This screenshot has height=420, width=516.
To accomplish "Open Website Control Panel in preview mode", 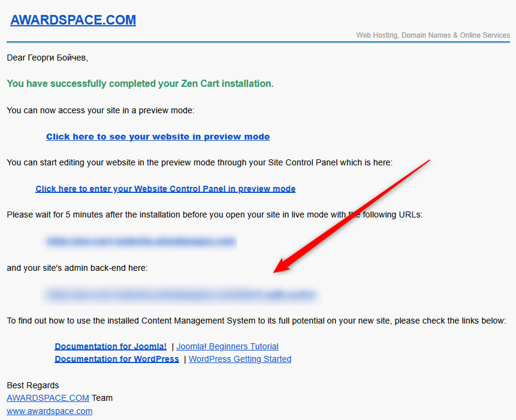I will 165,188.
